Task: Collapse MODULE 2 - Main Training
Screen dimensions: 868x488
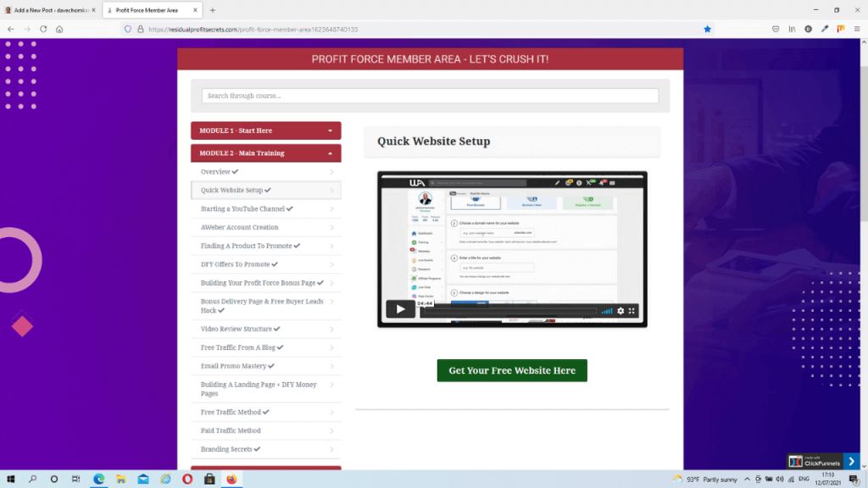Action: pos(265,153)
